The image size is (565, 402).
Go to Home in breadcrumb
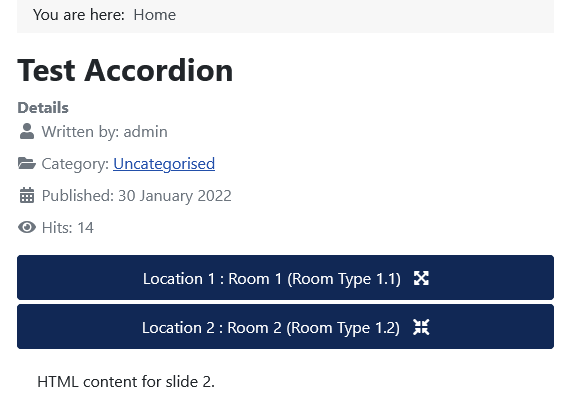[155, 15]
